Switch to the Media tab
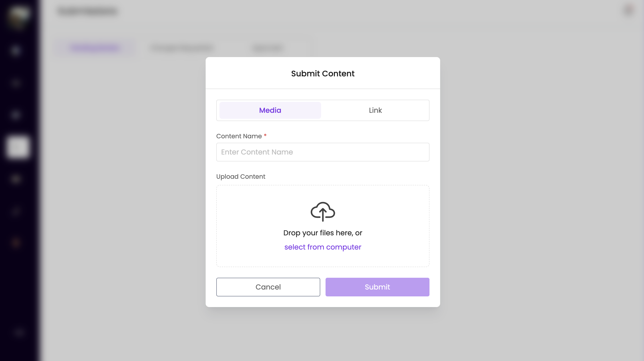Viewport: 644px width, 361px height. click(270, 110)
